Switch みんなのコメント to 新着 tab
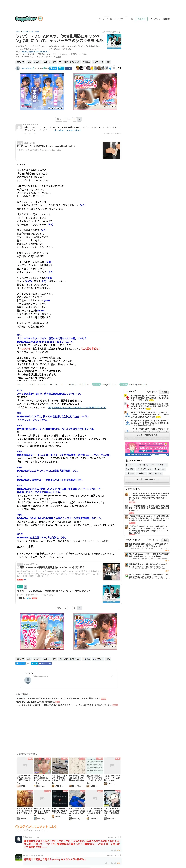The image size is (186, 868). 165,540
